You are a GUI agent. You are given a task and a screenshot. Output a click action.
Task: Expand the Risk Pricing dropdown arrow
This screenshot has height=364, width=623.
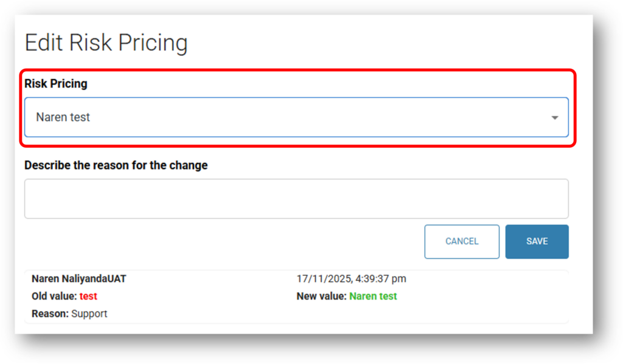point(554,118)
